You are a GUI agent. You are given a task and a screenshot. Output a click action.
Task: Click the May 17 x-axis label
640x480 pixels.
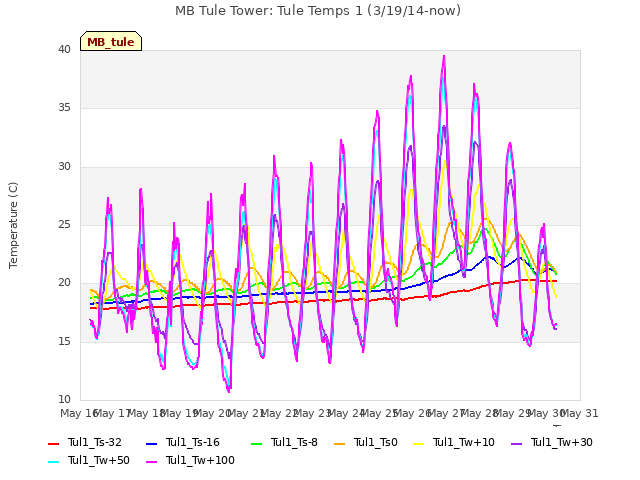pos(113,413)
